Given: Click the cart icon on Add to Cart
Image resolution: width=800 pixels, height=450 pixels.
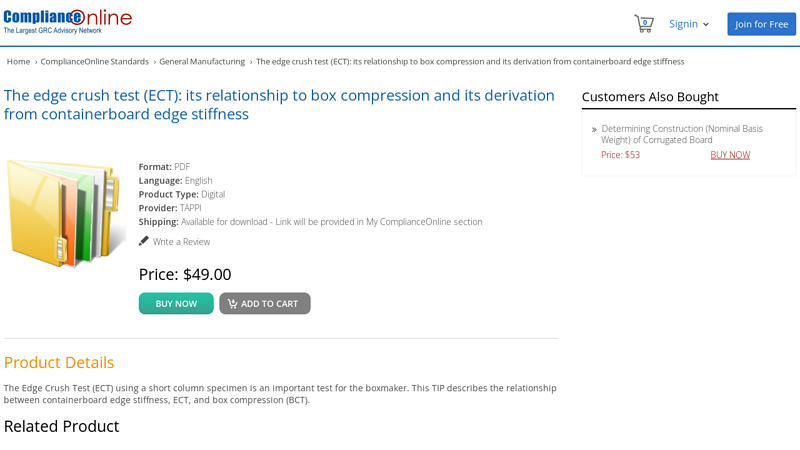Looking at the screenshot, I should coord(232,303).
